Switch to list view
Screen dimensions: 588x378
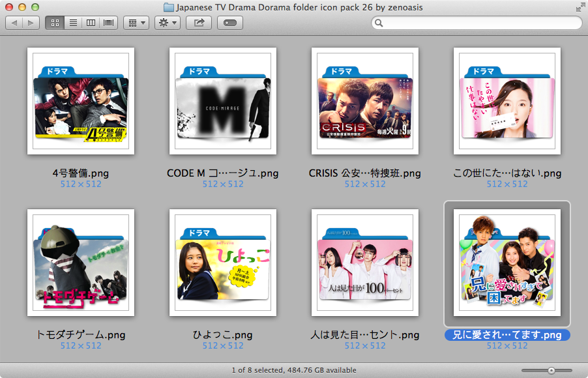click(x=74, y=22)
